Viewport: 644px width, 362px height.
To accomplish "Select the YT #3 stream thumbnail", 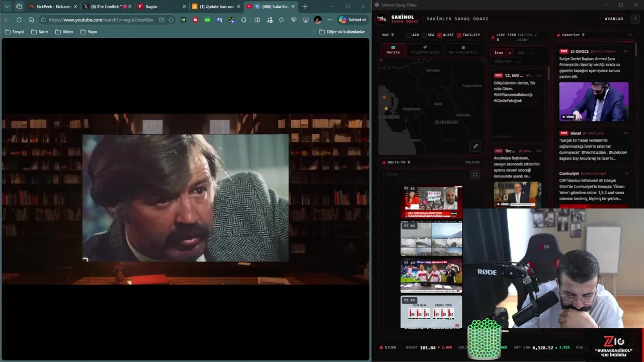I will 431,276.
